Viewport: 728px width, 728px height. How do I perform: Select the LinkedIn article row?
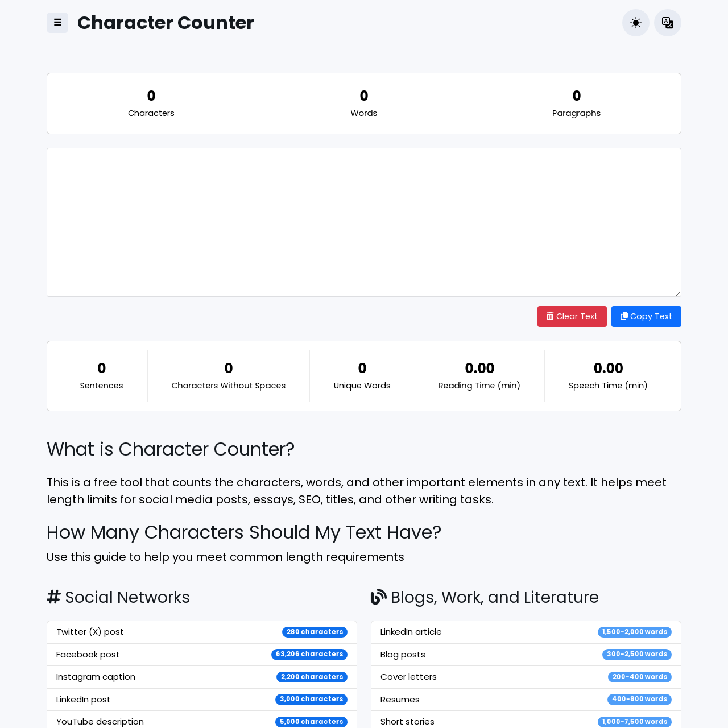tap(526, 631)
